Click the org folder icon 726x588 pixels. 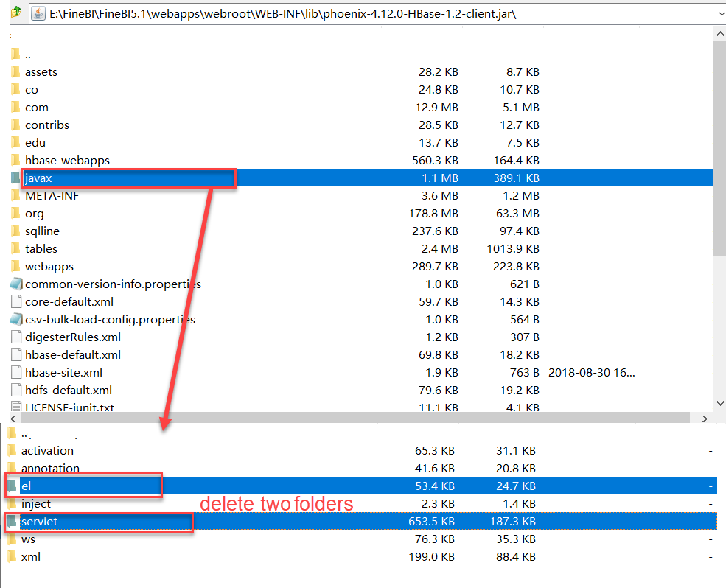point(15,214)
